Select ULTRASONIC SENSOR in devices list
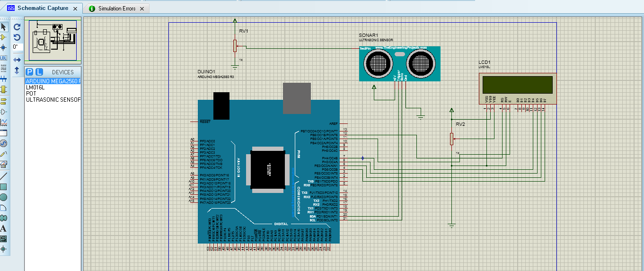Image resolution: width=644 pixels, height=271 pixels. coord(53,100)
